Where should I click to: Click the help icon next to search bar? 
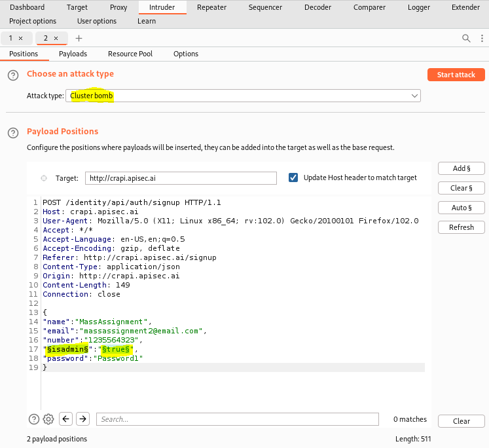(34, 419)
